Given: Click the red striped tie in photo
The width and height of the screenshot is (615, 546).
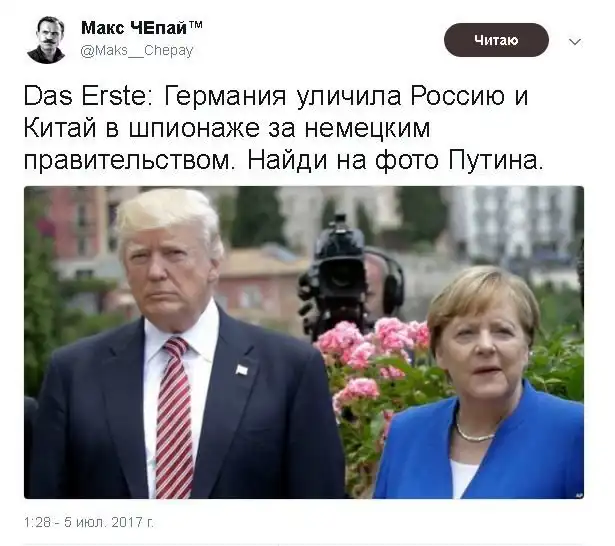Looking at the screenshot, I should click(x=173, y=418).
